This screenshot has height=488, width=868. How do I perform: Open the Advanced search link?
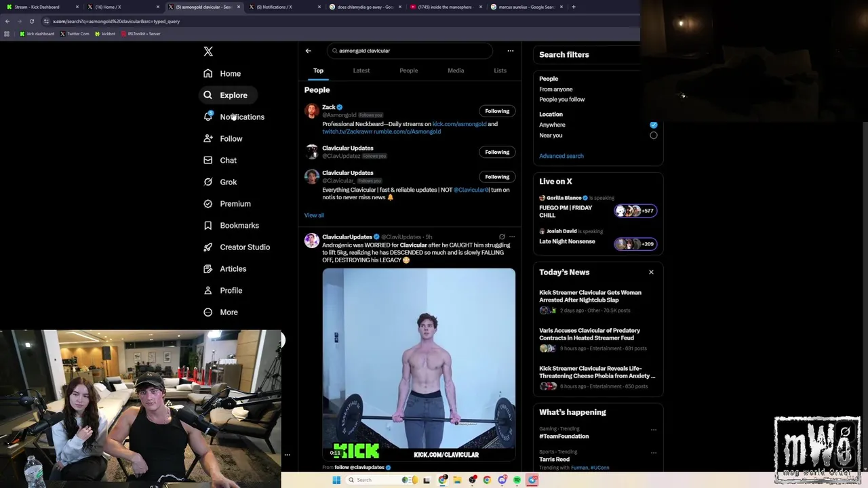pyautogui.click(x=561, y=156)
